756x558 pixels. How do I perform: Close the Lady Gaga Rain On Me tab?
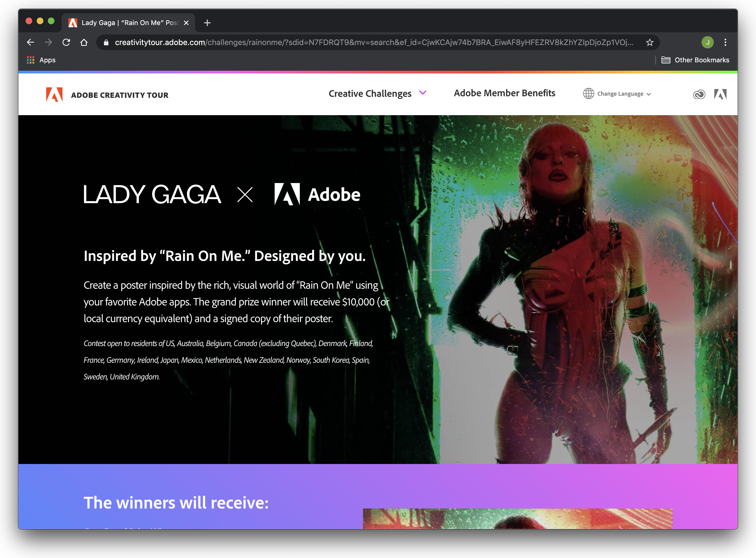[x=186, y=23]
